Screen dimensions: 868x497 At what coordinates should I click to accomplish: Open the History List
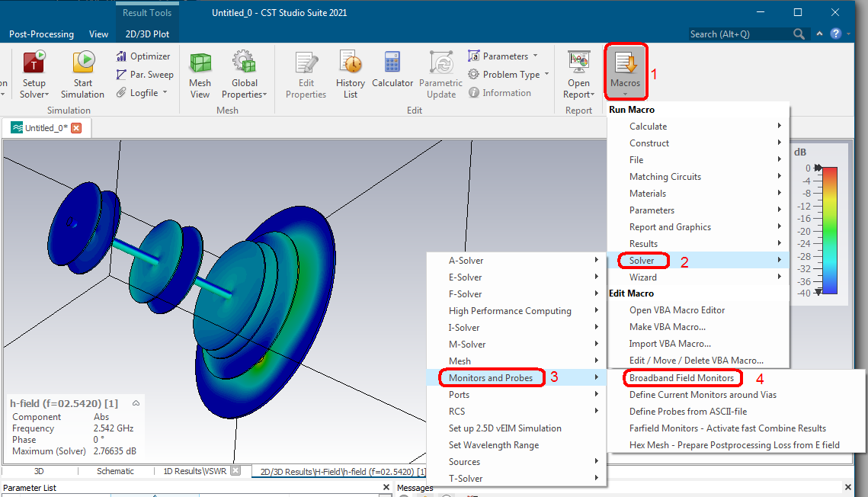[351, 75]
